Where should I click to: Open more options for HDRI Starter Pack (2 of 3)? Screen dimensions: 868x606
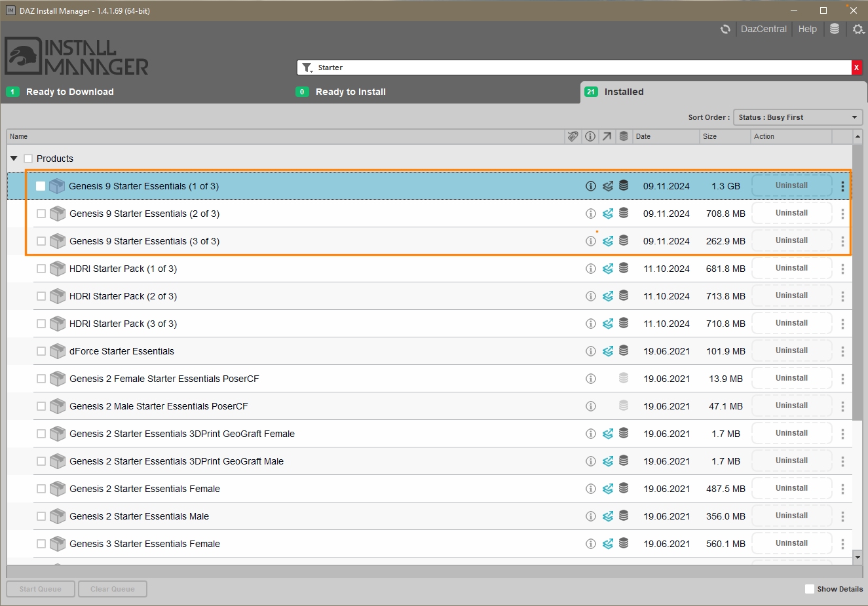click(842, 296)
